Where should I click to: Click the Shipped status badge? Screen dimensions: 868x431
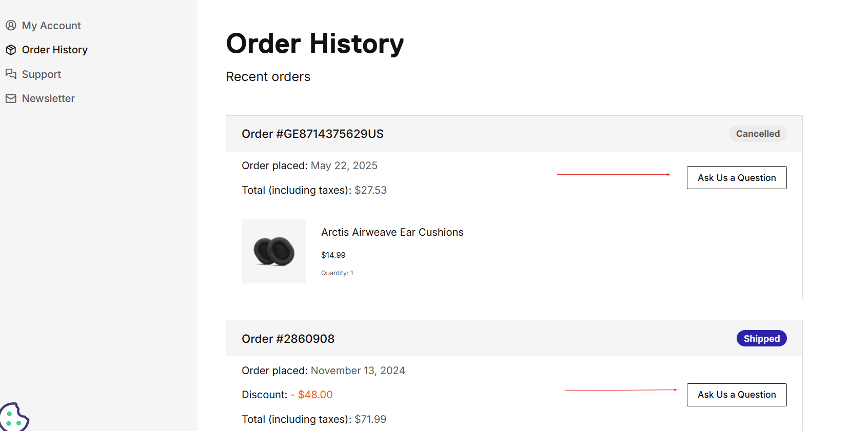(x=761, y=338)
